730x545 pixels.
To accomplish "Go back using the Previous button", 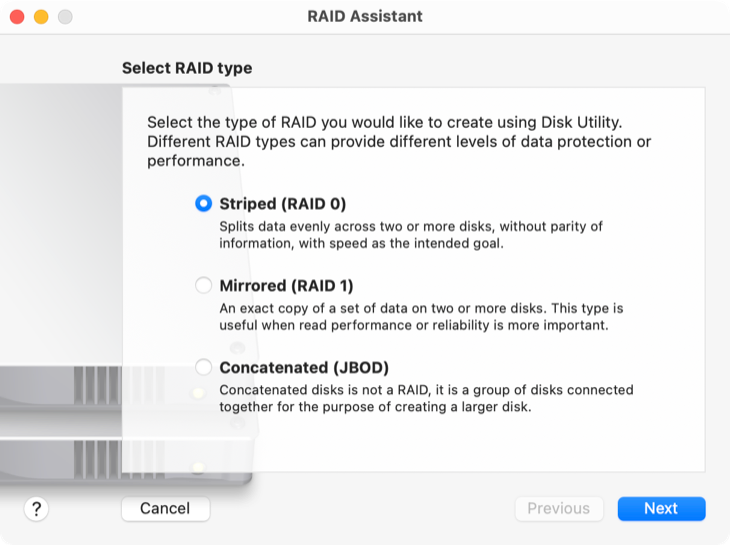I will pos(559,509).
